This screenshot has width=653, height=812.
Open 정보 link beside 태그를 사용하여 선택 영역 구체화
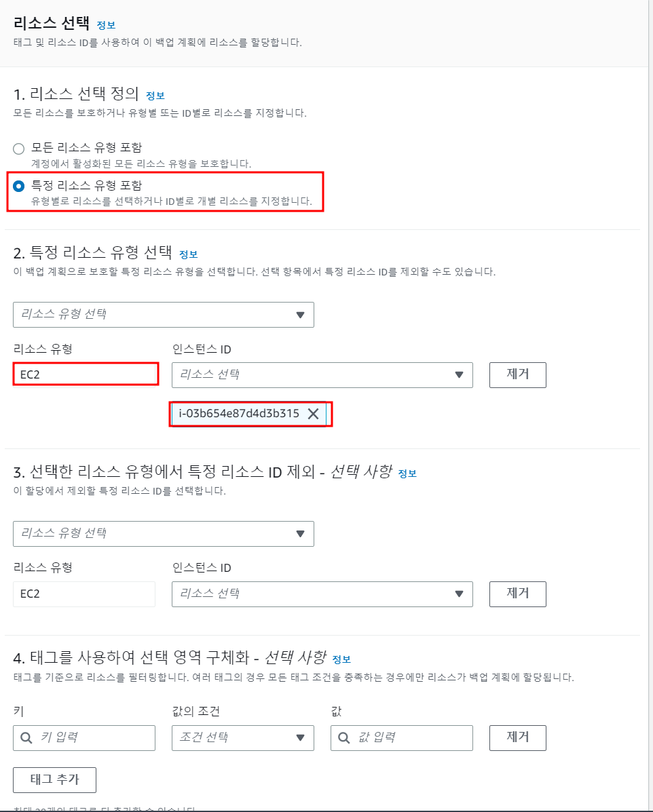coord(341,659)
